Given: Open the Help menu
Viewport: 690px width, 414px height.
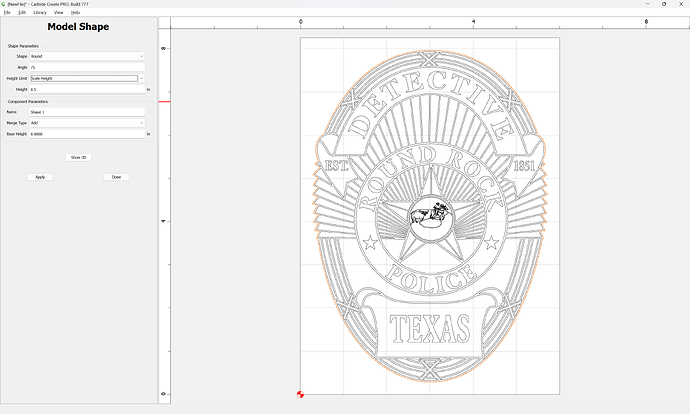Looking at the screenshot, I should [76, 12].
